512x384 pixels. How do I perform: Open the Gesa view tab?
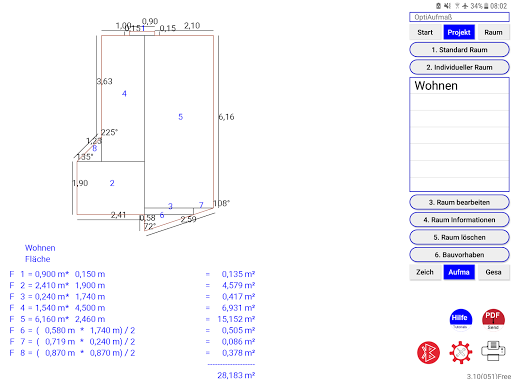493,272
